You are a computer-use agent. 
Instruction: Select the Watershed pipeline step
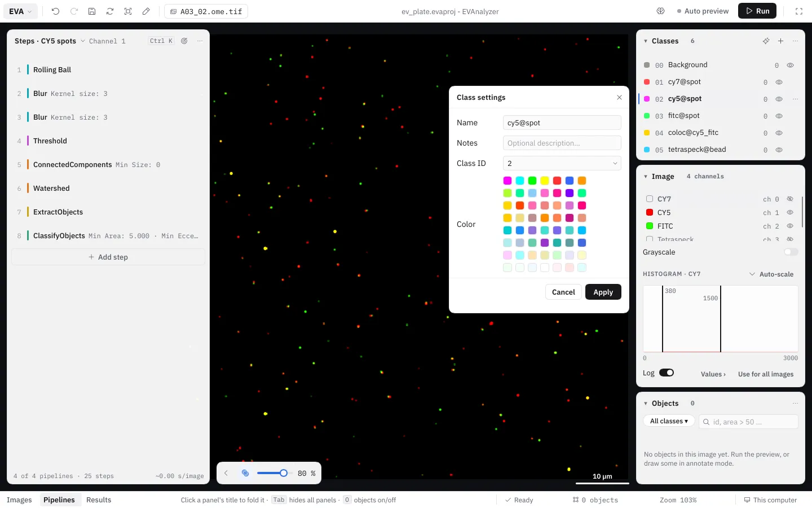(108, 188)
